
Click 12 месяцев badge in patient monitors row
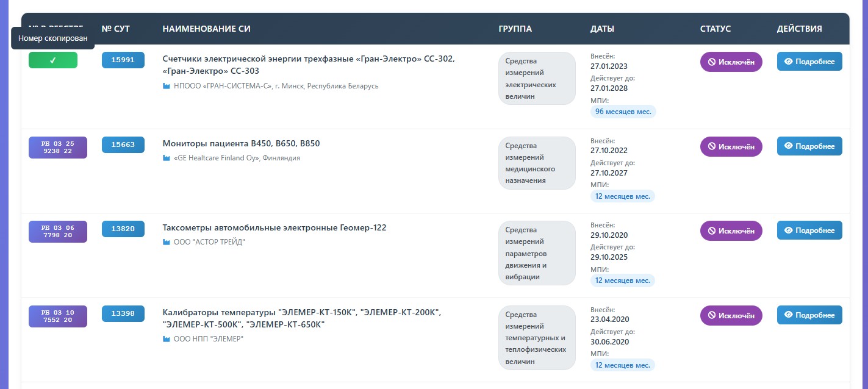(x=623, y=196)
